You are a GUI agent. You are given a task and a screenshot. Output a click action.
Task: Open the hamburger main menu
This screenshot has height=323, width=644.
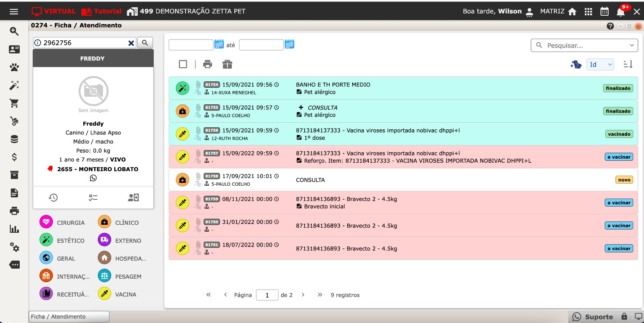click(x=14, y=12)
